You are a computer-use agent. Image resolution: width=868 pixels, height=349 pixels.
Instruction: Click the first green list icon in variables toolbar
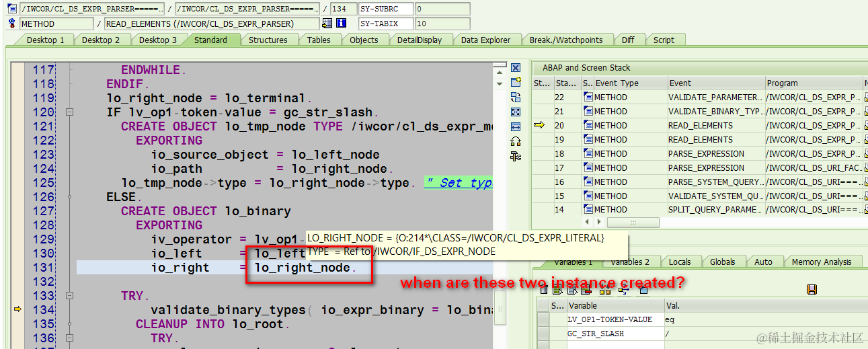557,290
